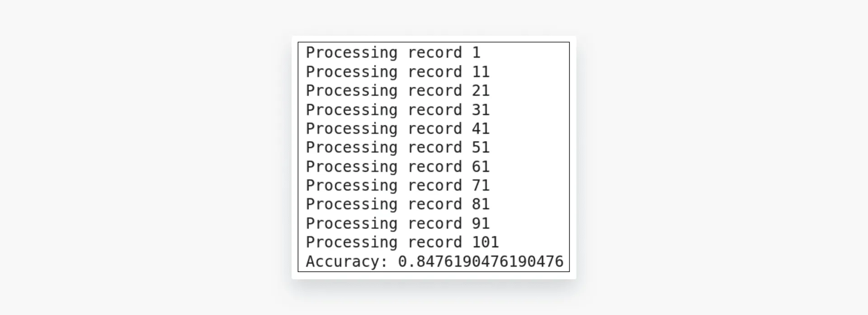Click the word "record" on the record 21 line

pyautogui.click(x=434, y=91)
